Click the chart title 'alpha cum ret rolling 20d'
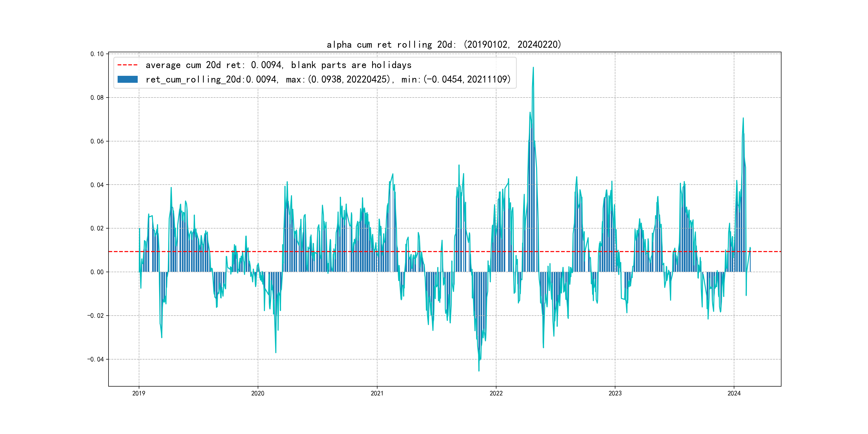Image resolution: width=868 pixels, height=434 pixels. 444,44
